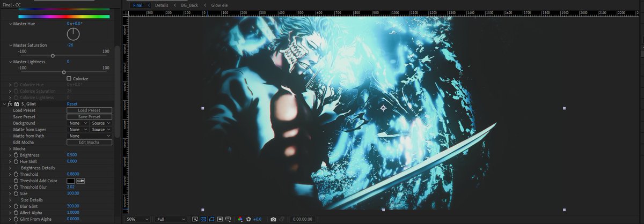Adjust Master Lightness slider handle
This screenshot has height=224, width=644.
64,72
